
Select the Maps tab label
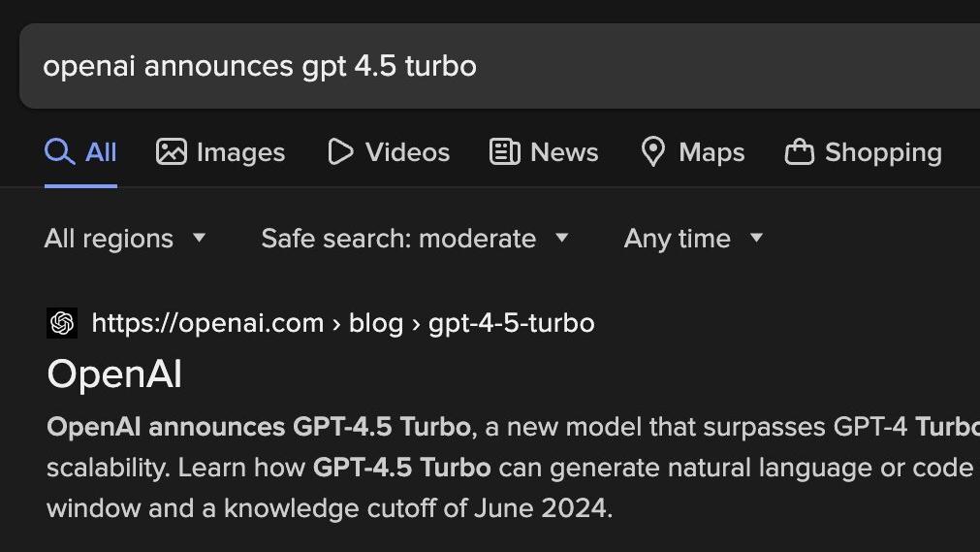coord(711,152)
